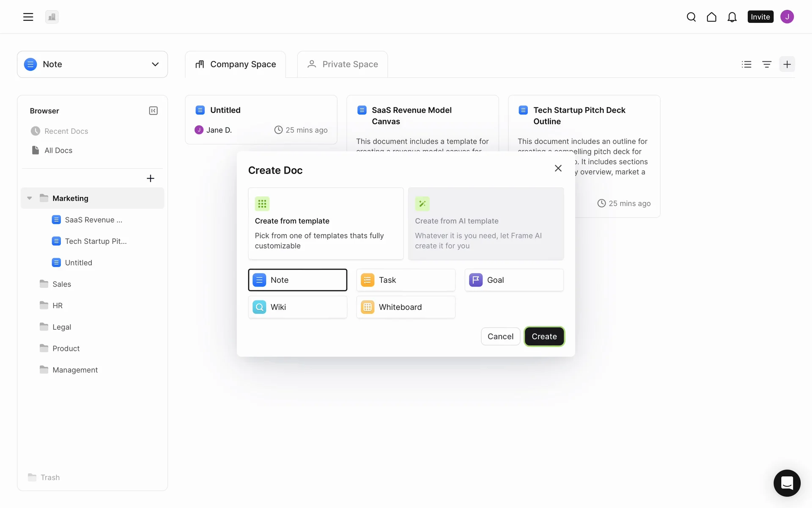812x508 pixels.
Task: Choose Create from template card
Action: click(x=326, y=224)
